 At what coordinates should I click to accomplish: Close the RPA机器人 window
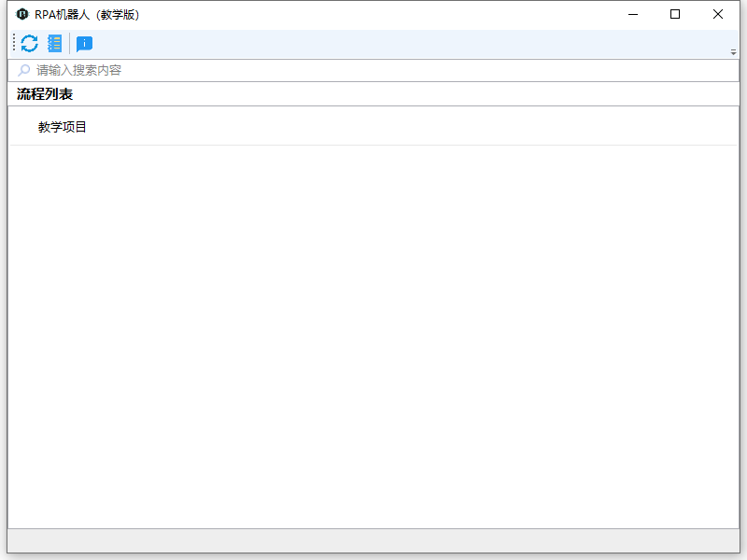click(x=718, y=14)
